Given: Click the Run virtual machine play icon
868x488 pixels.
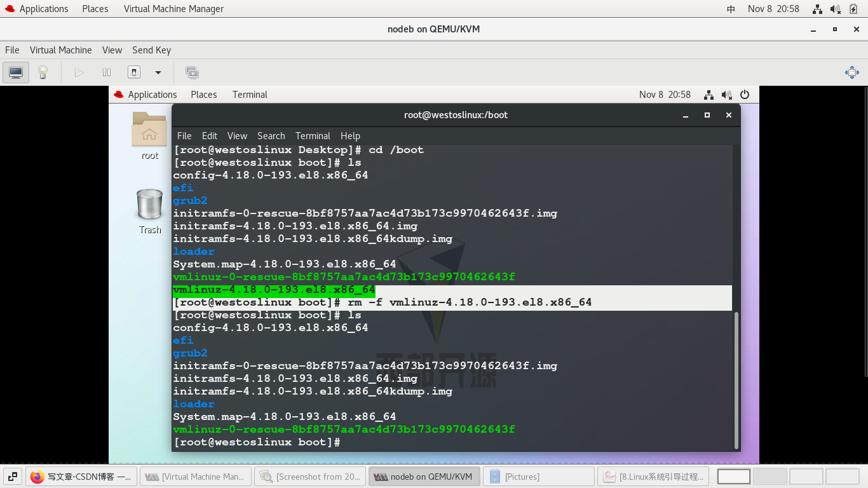Looking at the screenshot, I should 78,72.
